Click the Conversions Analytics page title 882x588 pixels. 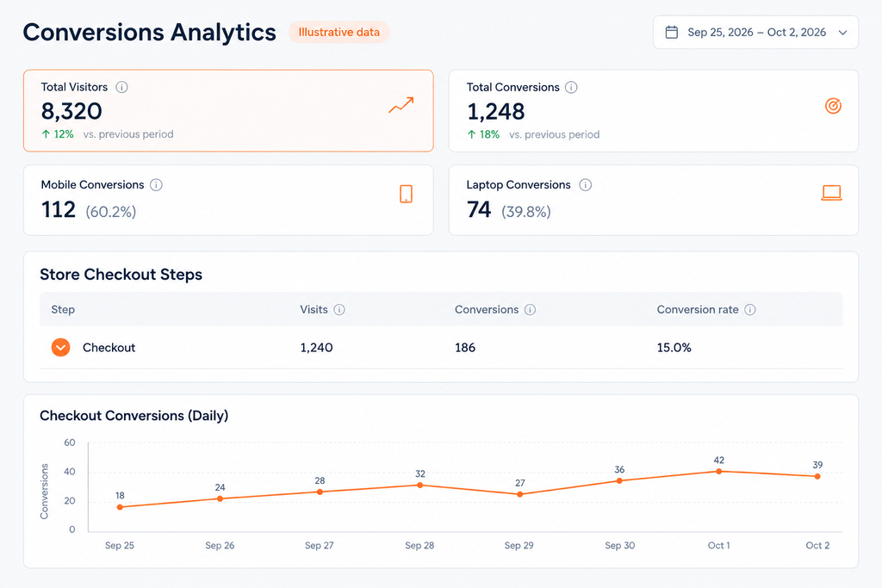150,32
